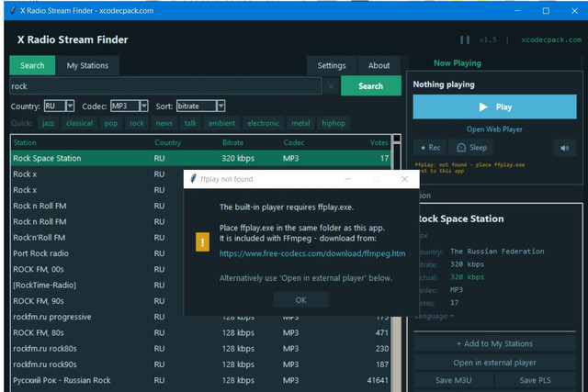Viewport: 588px width, 392px height.
Task: Apply the jazz quick filter
Action: pyautogui.click(x=48, y=123)
